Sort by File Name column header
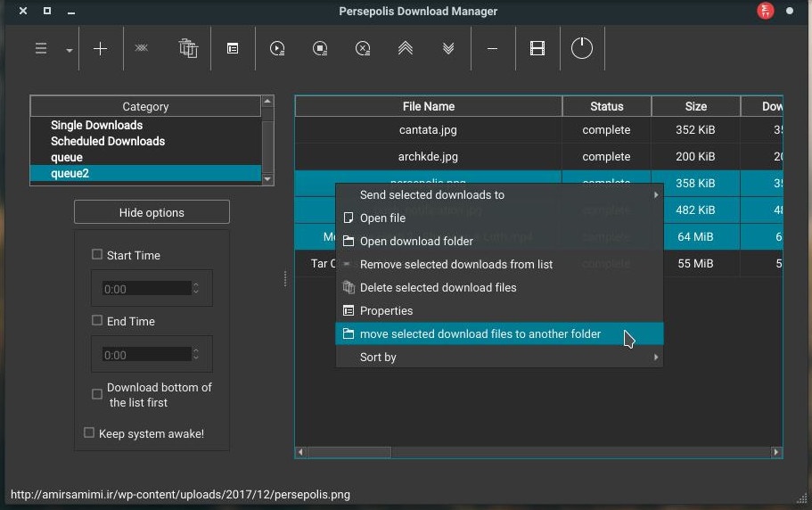 point(428,107)
